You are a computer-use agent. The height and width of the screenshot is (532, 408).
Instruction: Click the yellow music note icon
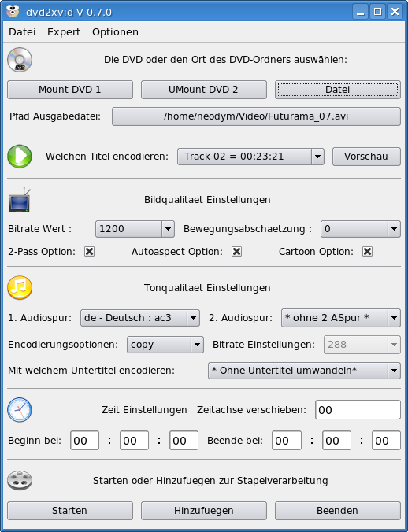[20, 288]
